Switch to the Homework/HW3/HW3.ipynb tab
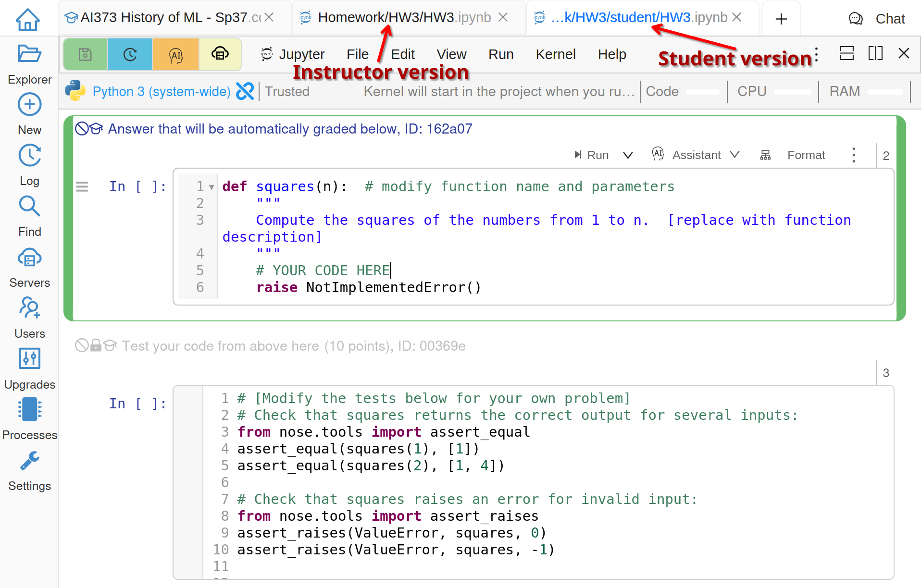The height and width of the screenshot is (588, 921). [404, 18]
